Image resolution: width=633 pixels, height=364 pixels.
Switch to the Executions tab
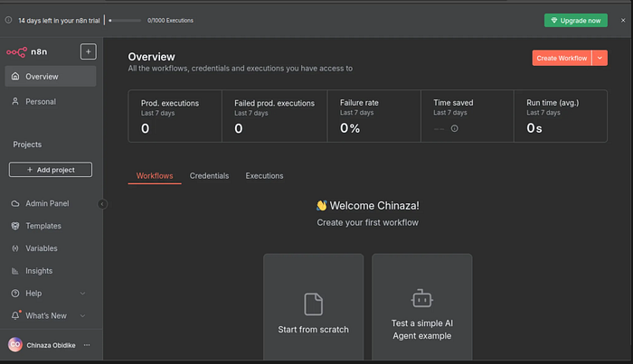(264, 176)
